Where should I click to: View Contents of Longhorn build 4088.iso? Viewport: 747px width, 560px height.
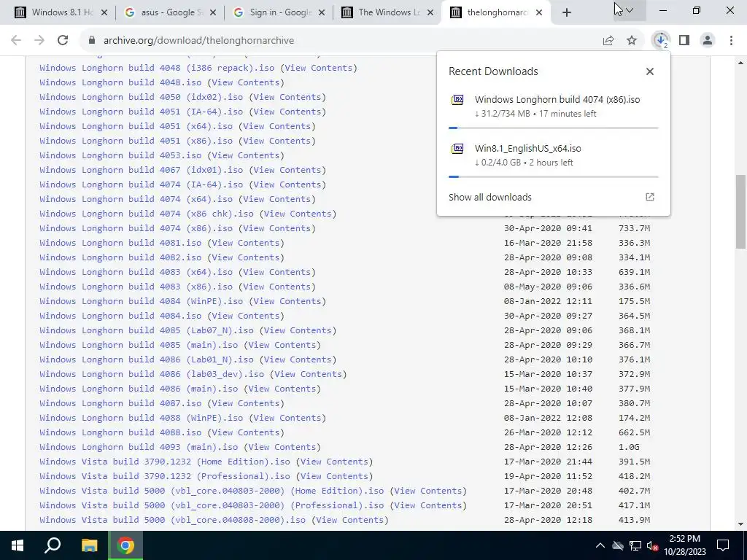coord(246,432)
